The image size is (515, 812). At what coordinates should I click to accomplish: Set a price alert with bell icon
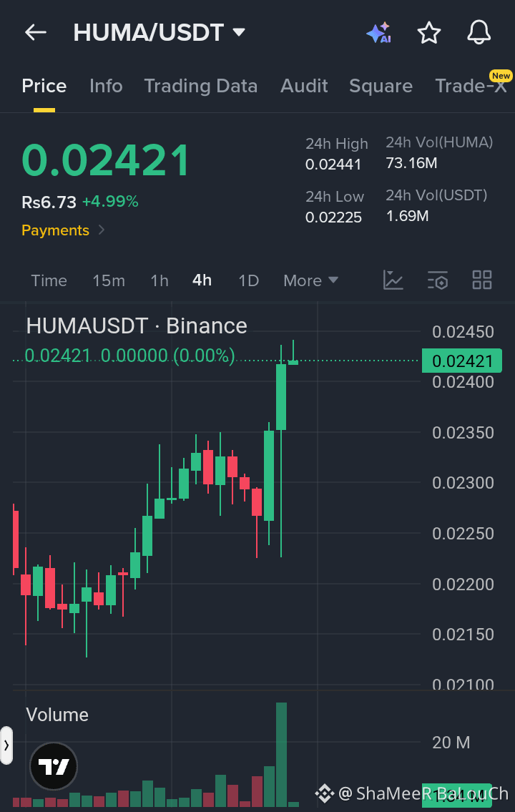[479, 33]
